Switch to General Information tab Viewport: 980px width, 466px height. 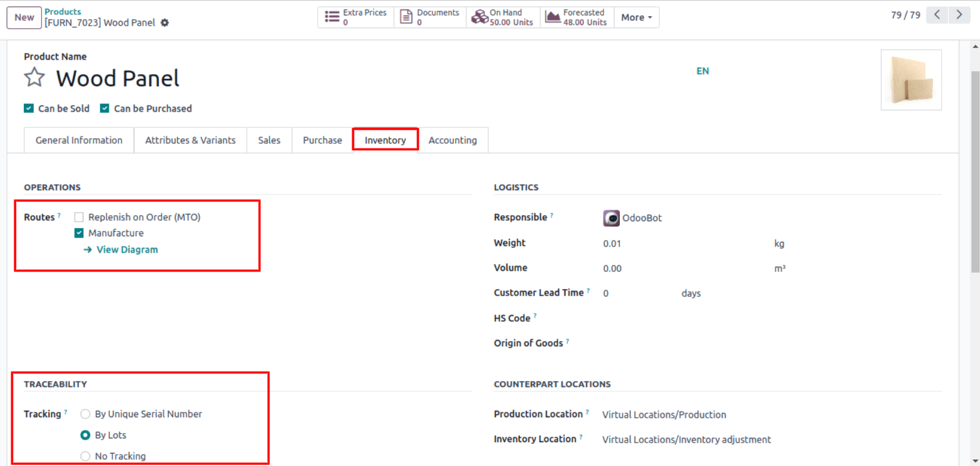(x=79, y=140)
